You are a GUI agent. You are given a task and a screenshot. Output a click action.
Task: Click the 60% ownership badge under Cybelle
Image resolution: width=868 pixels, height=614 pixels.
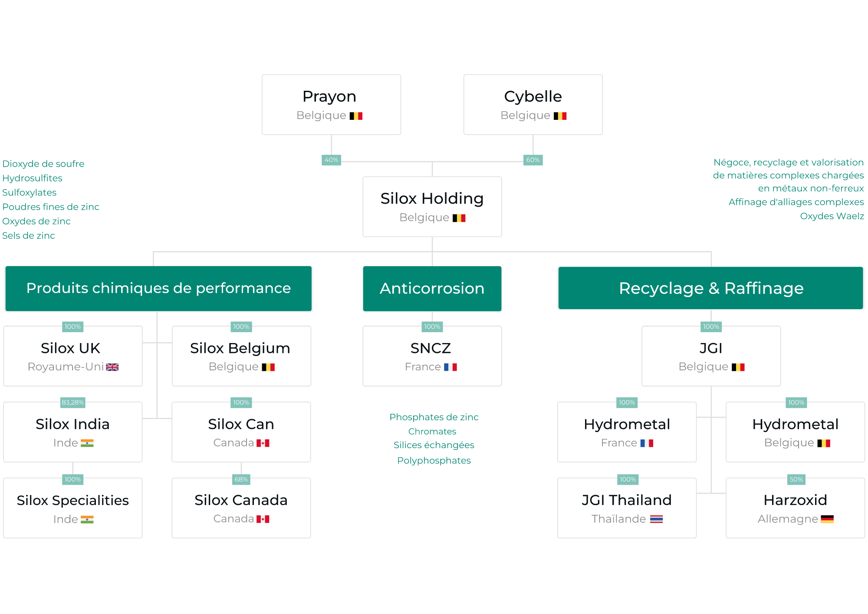pyautogui.click(x=533, y=160)
